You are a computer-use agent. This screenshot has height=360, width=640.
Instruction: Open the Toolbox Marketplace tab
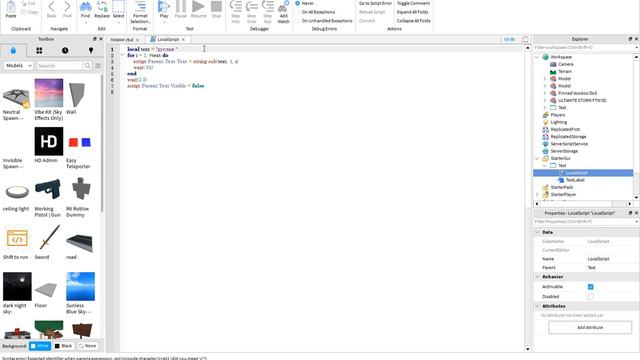[x=13, y=51]
